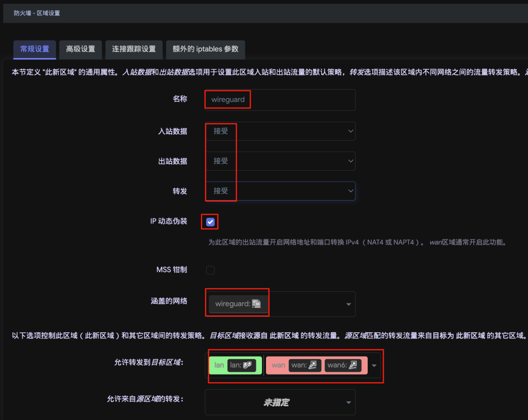
Task: Enable the MSS钳制 checkbox
Action: click(210, 270)
